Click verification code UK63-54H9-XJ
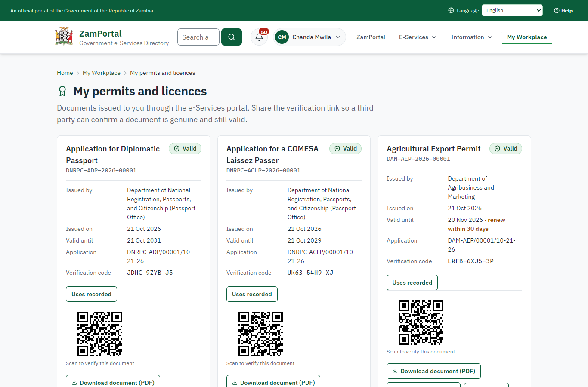 coord(310,273)
